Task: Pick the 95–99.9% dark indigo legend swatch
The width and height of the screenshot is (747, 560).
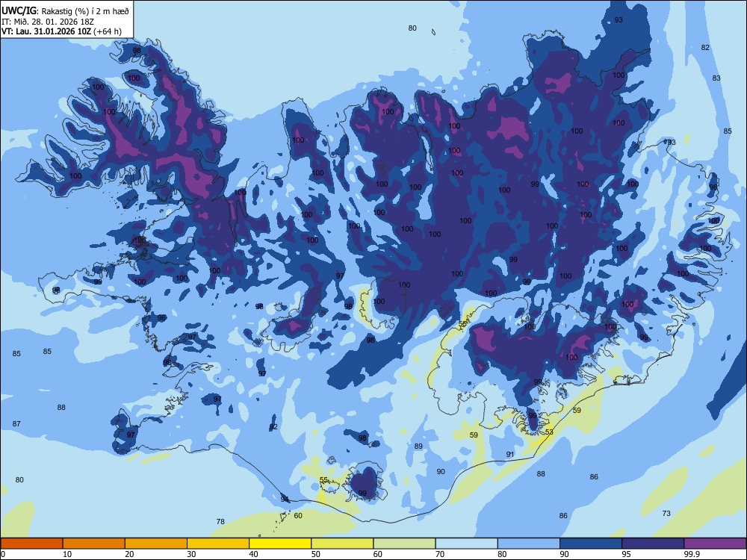Action: 653,544
